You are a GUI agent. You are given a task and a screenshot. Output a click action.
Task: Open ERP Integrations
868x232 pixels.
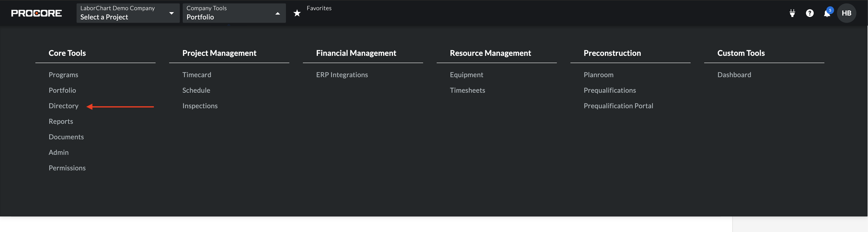tap(342, 75)
